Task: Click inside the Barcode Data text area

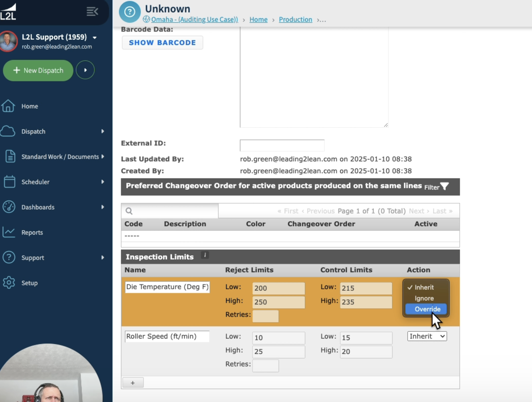Action: coord(314,77)
